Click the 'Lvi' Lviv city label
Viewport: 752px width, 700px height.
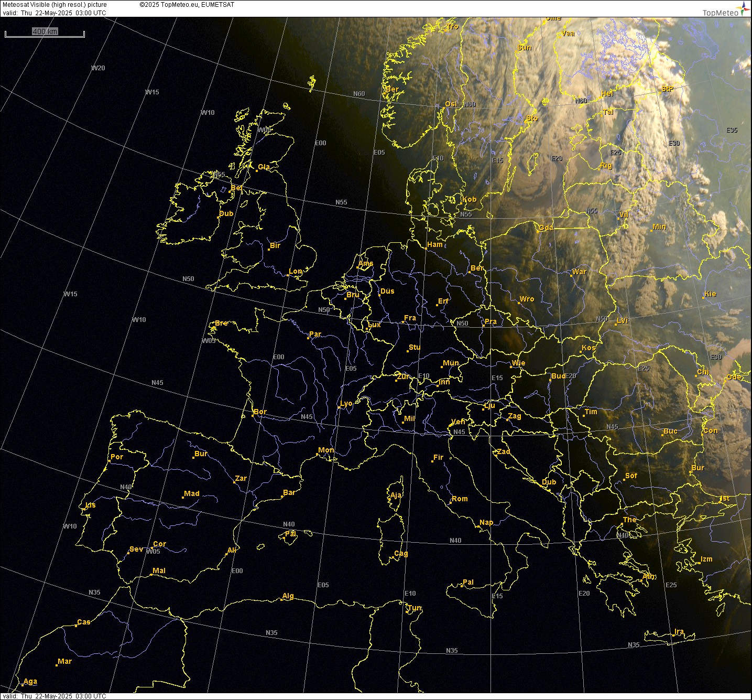[622, 320]
